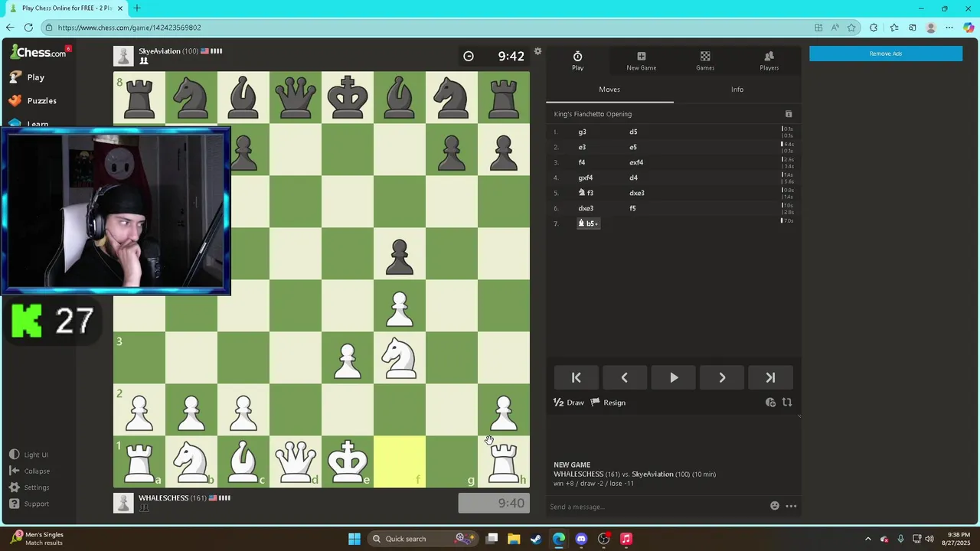Open Support in sidebar
This screenshot has width=980, height=551.
[29, 504]
